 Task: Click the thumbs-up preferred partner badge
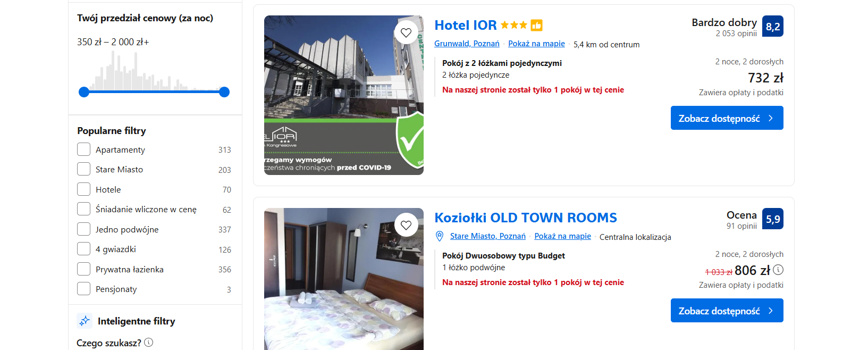pos(536,25)
